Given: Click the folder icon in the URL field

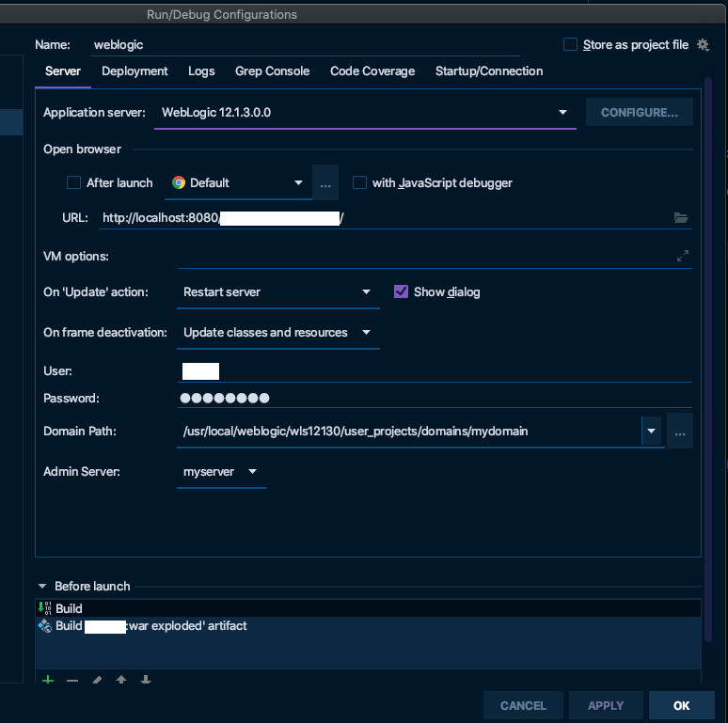Looking at the screenshot, I should [x=681, y=217].
